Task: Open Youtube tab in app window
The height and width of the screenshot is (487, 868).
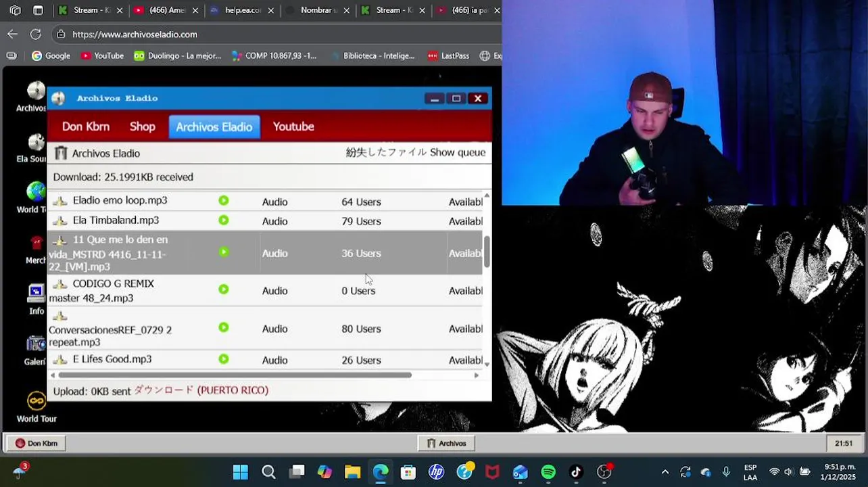Action: pyautogui.click(x=293, y=126)
